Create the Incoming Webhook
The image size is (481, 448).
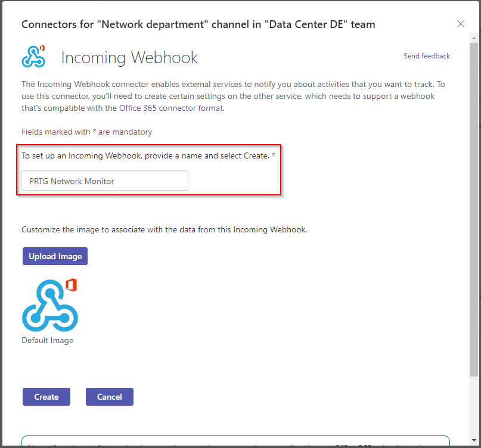tap(46, 397)
